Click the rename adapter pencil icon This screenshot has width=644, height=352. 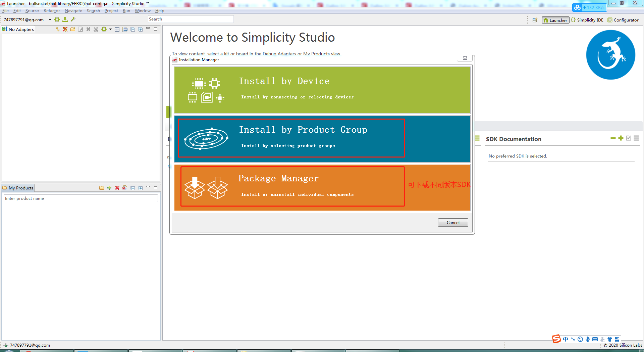click(x=80, y=29)
